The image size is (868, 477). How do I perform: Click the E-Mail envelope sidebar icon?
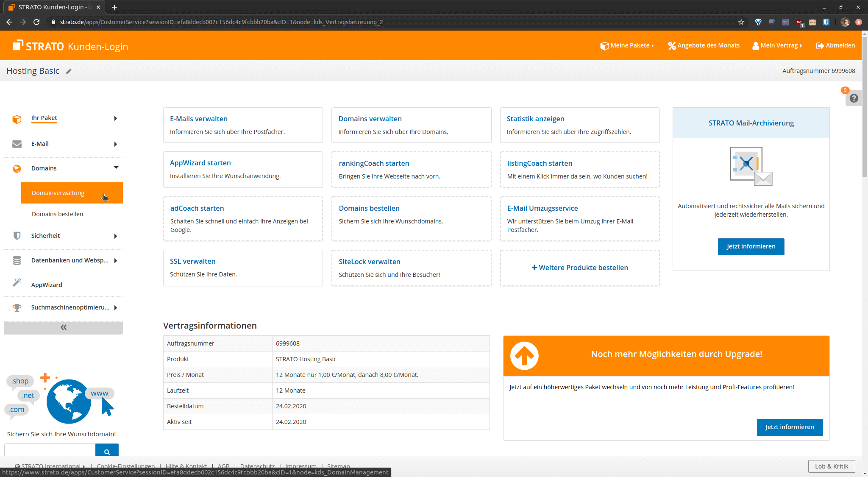17,144
